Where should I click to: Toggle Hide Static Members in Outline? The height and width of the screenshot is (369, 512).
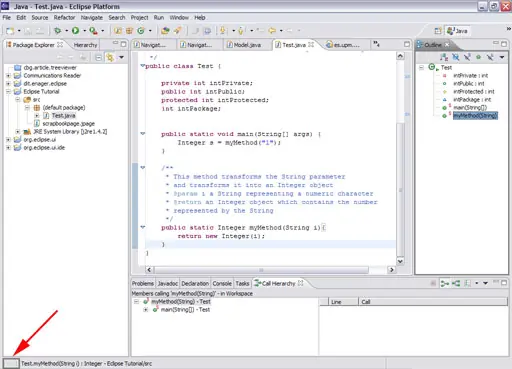(x=467, y=57)
